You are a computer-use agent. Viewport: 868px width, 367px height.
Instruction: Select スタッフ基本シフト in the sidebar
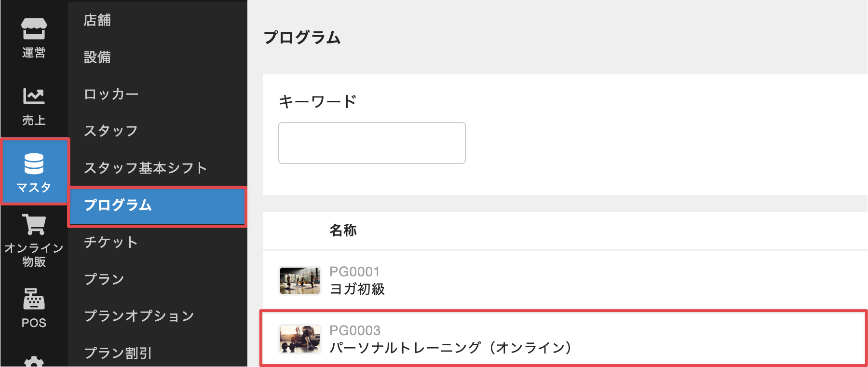146,168
